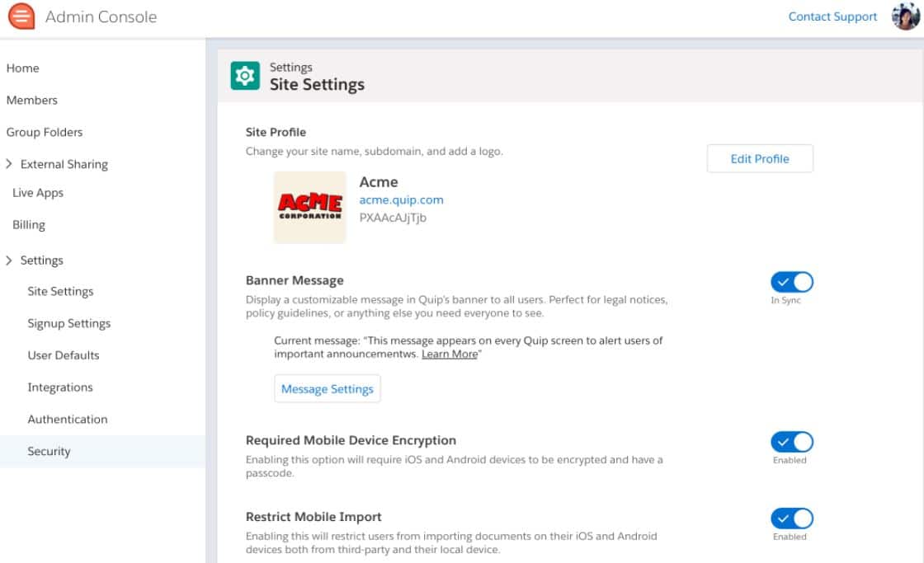Open Message Settings button
This screenshot has width=924, height=563.
(x=328, y=389)
